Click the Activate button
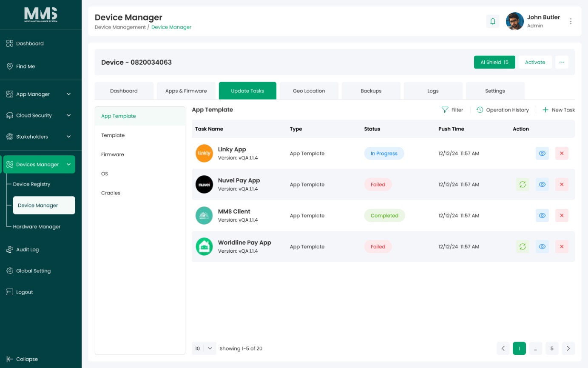 [535, 62]
